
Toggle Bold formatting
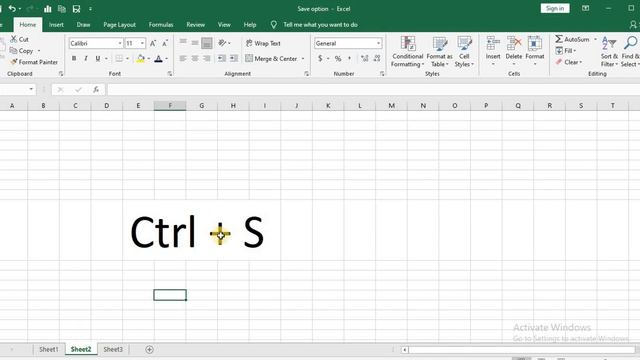pyautogui.click(x=74, y=58)
